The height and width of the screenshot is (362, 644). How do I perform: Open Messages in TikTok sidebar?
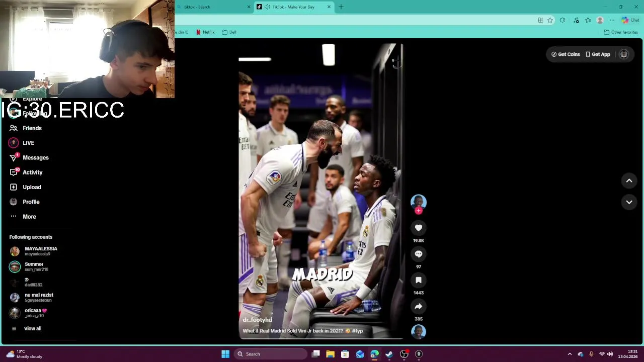(36, 158)
